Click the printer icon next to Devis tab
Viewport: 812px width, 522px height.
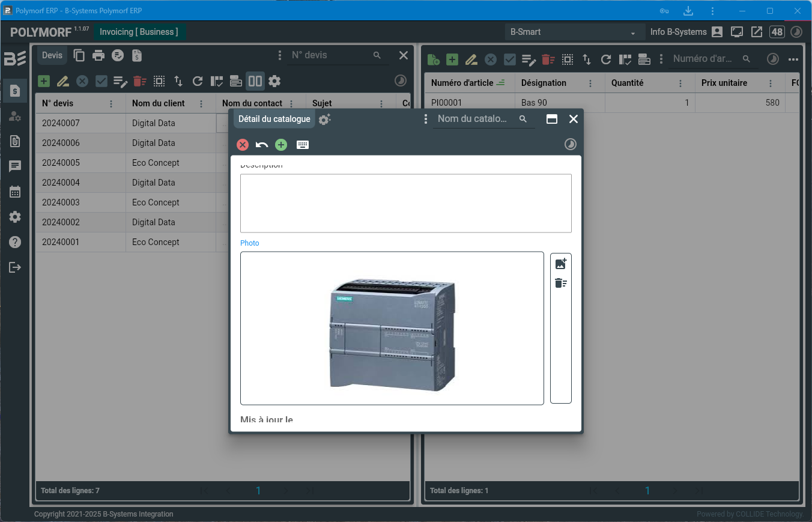tap(98, 55)
